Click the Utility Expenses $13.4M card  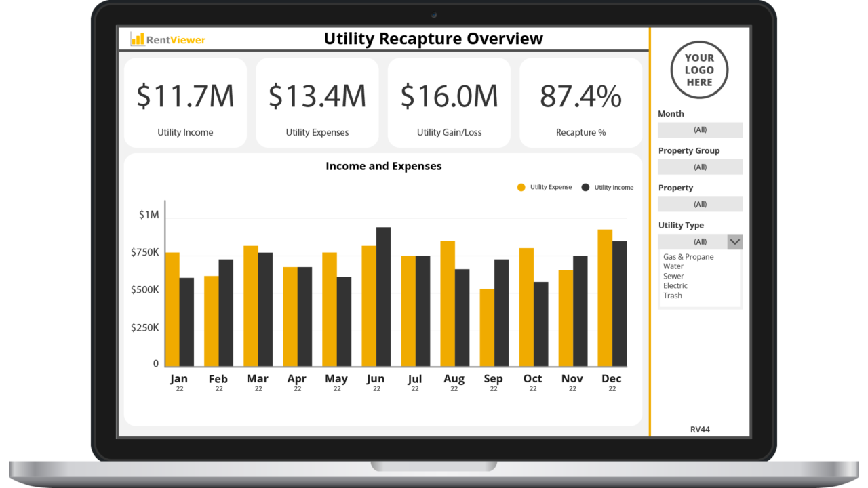tap(317, 102)
